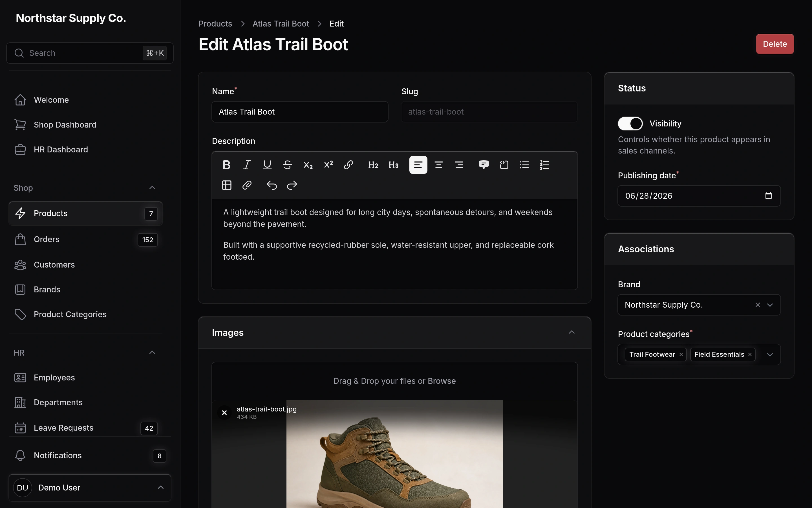812x508 pixels.
Task: Open the publishing date calendar picker
Action: click(768, 196)
